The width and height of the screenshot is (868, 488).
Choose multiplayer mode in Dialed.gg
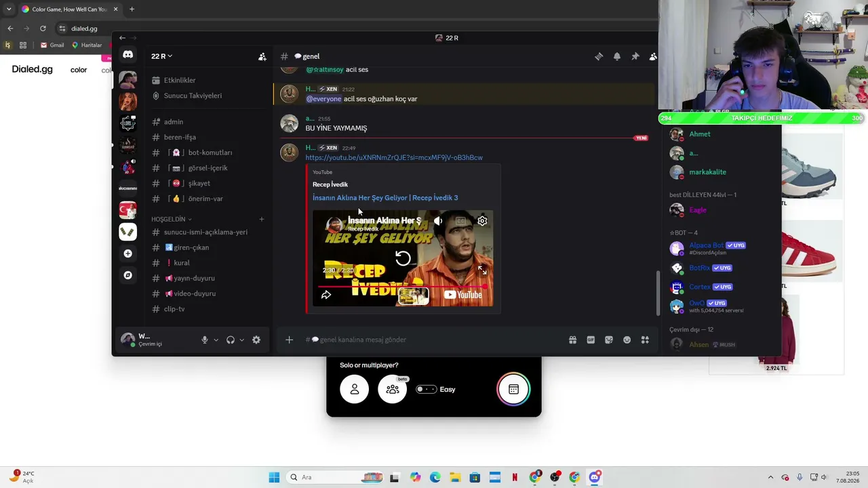point(393,389)
